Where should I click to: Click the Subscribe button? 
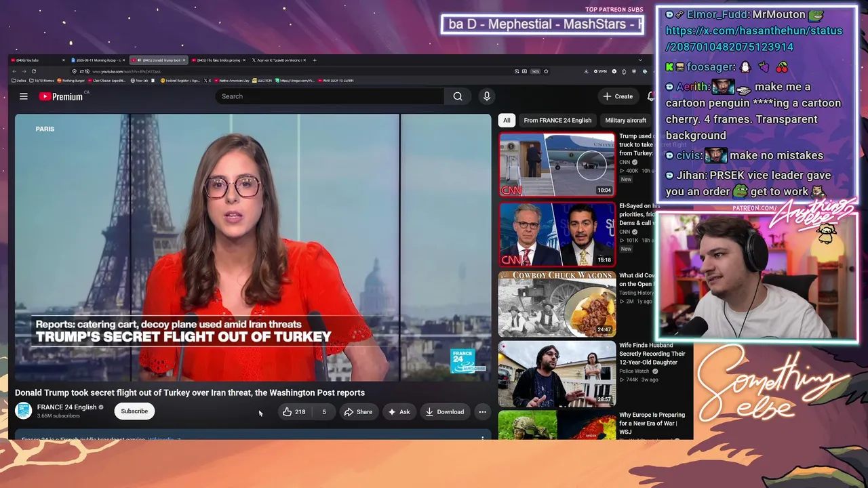tap(134, 411)
